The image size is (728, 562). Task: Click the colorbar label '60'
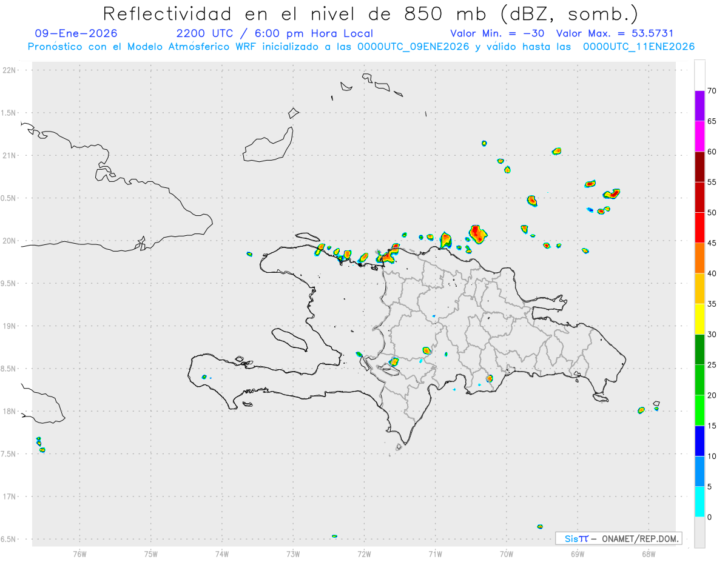point(712,152)
